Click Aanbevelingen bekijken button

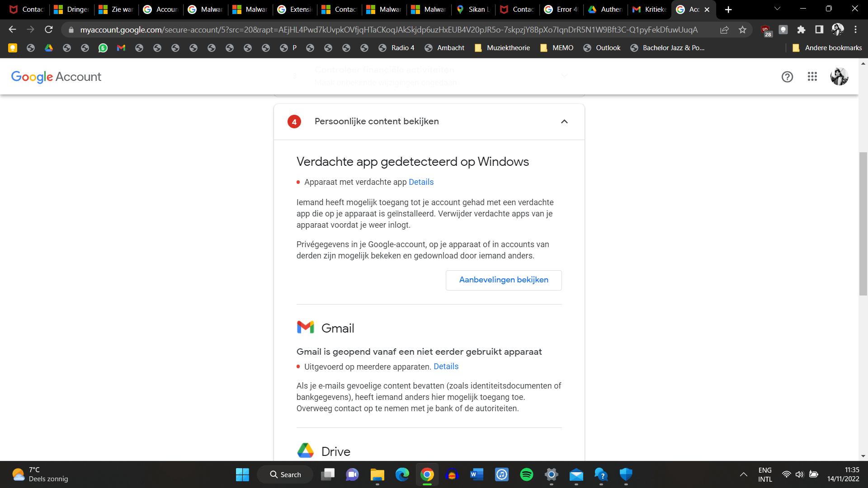(503, 280)
